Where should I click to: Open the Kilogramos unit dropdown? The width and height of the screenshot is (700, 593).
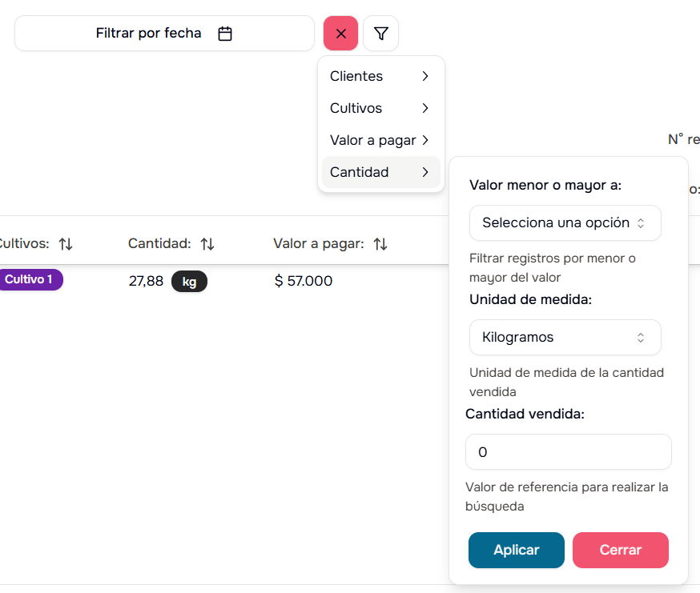pos(565,338)
